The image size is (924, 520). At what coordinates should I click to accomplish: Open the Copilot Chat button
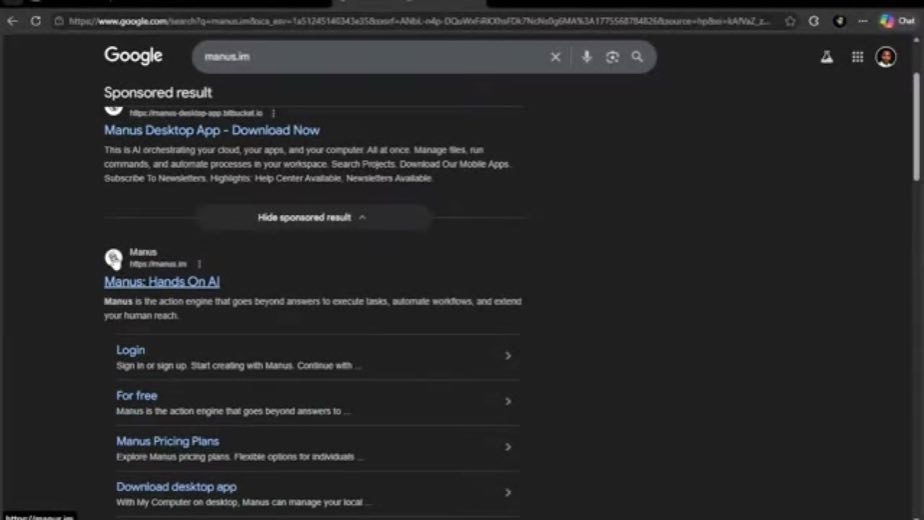click(x=897, y=21)
